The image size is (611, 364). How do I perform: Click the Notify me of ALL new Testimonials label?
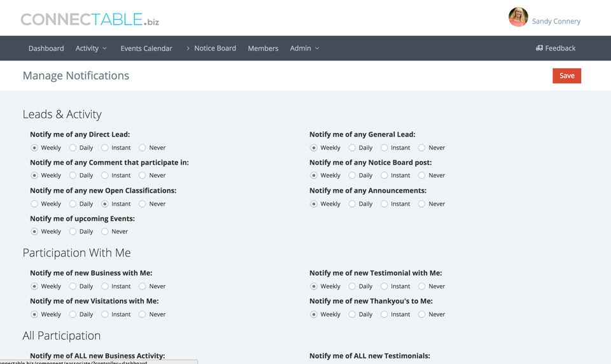pos(370,356)
